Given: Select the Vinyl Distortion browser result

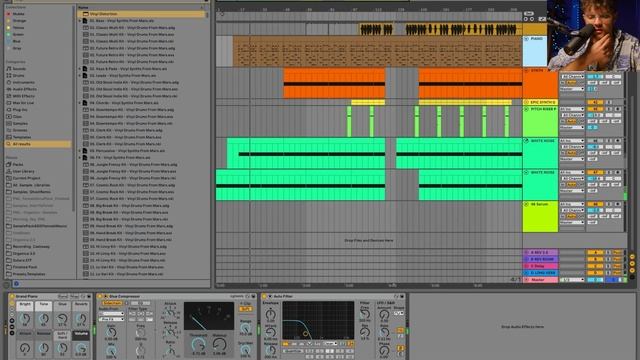Looking at the screenshot, I should point(142,14).
